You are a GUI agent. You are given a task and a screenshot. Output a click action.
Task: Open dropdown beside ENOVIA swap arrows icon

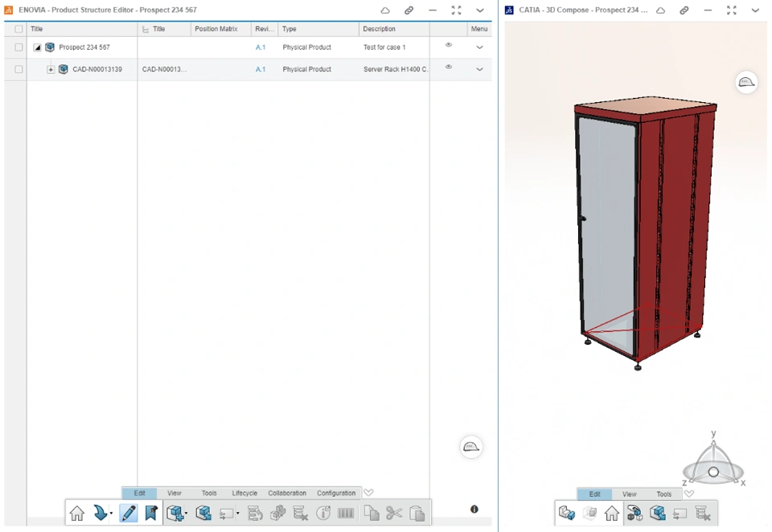coord(238,514)
